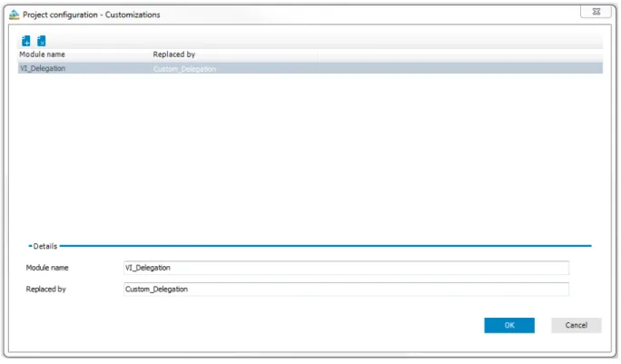Collapse the Details section

(x=30, y=246)
